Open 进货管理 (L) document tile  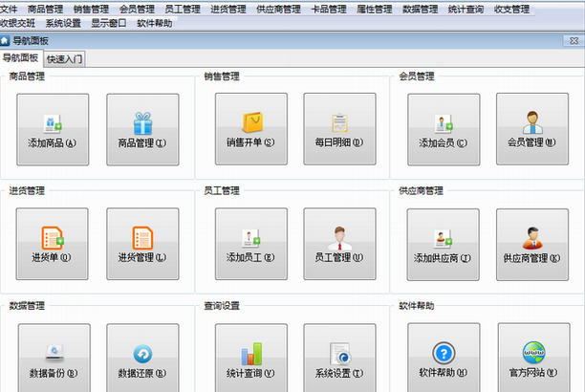pos(142,244)
